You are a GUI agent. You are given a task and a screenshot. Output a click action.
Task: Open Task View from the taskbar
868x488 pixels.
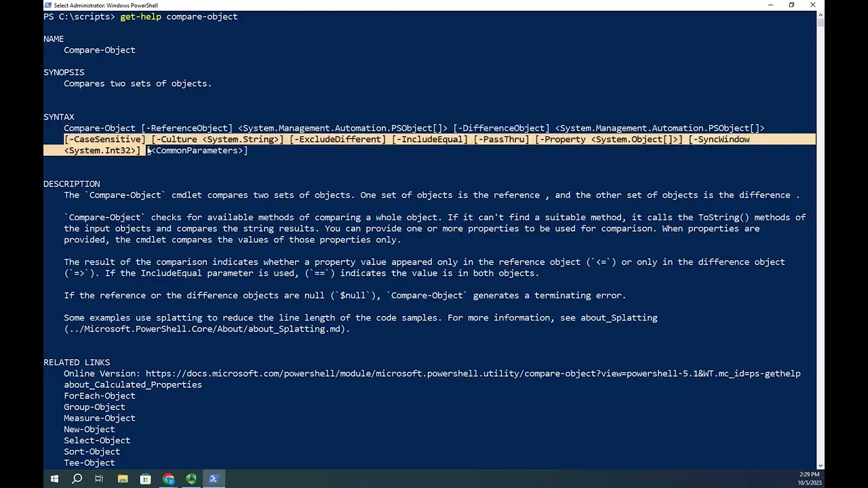tap(99, 479)
